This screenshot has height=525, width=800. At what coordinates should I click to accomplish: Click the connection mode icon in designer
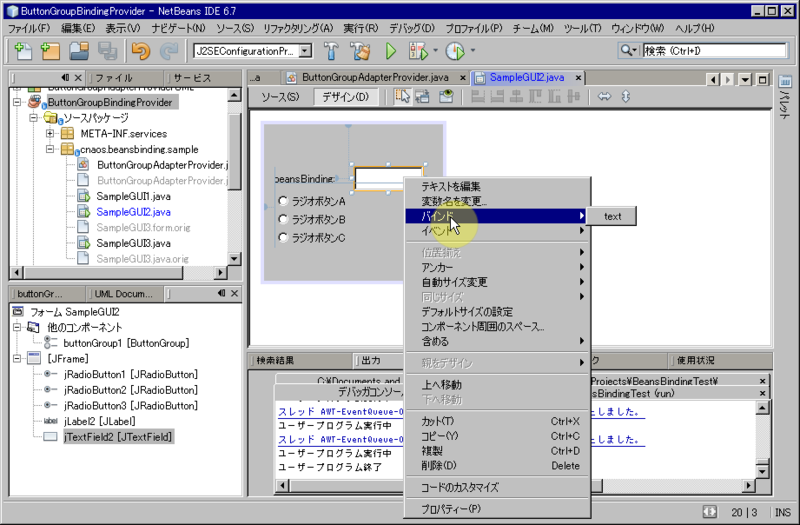pyautogui.click(x=422, y=96)
